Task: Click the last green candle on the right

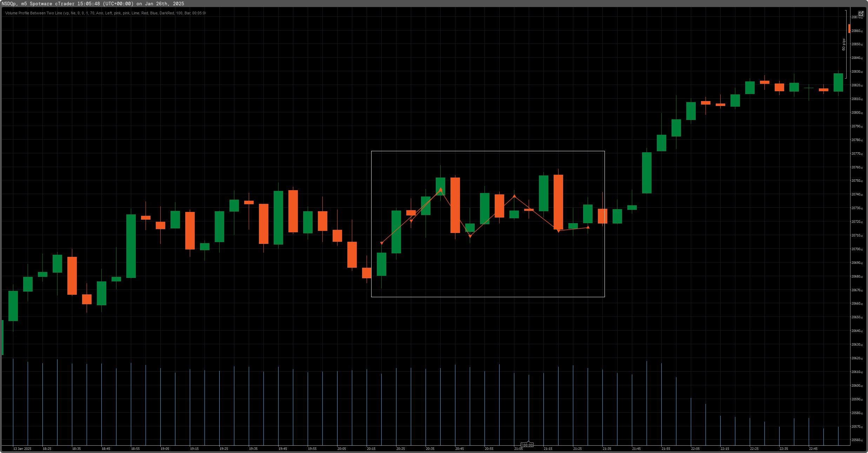Action: click(x=838, y=82)
